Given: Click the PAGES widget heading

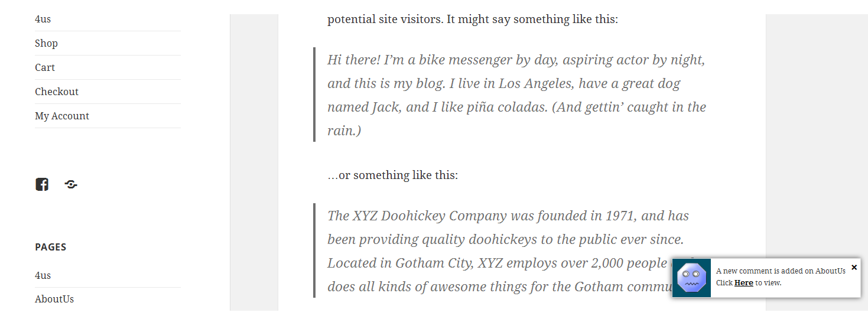Looking at the screenshot, I should pos(51,247).
